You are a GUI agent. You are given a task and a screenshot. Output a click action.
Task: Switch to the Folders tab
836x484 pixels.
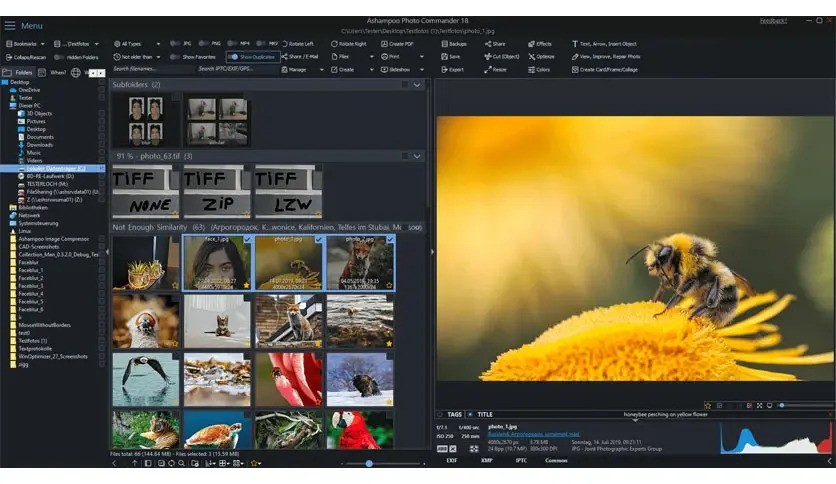point(18,72)
